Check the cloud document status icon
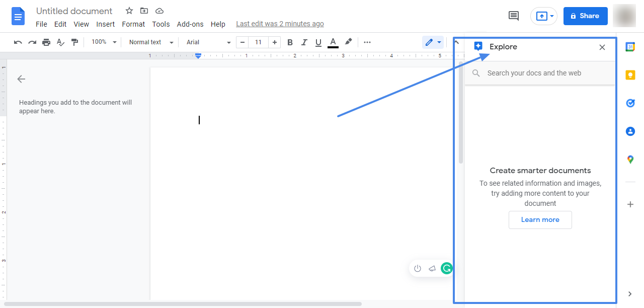This screenshot has height=308, width=644. [159, 11]
